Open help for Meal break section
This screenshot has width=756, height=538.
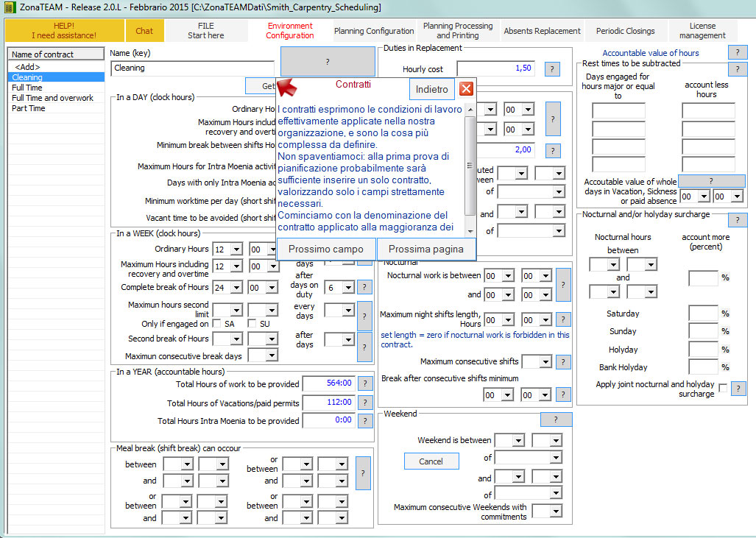pyautogui.click(x=363, y=473)
